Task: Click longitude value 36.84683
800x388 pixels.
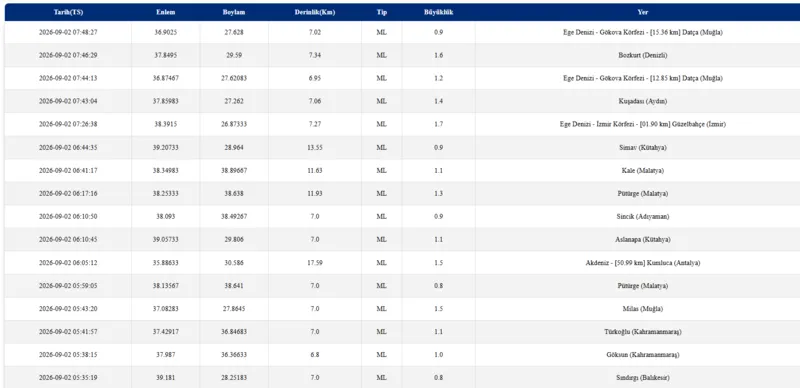Action: coord(235,332)
